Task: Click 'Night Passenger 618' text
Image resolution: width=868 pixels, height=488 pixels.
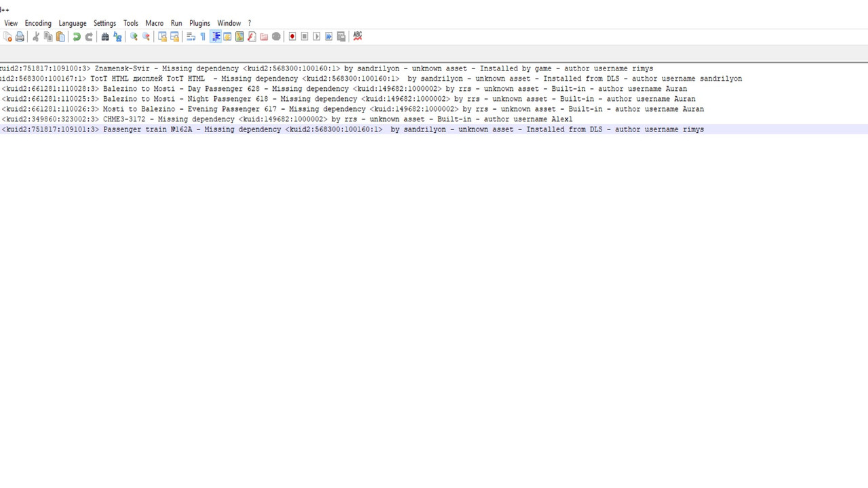Action: [228, 99]
